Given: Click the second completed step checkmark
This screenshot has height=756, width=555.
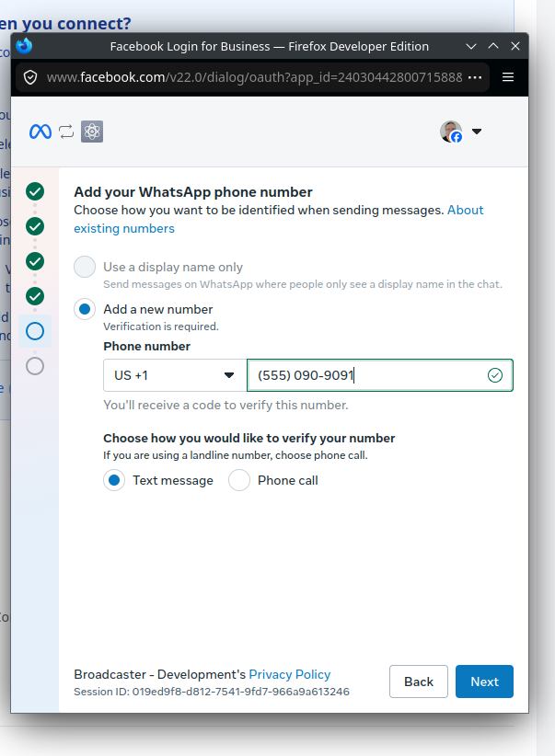Looking at the screenshot, I should (x=35, y=226).
